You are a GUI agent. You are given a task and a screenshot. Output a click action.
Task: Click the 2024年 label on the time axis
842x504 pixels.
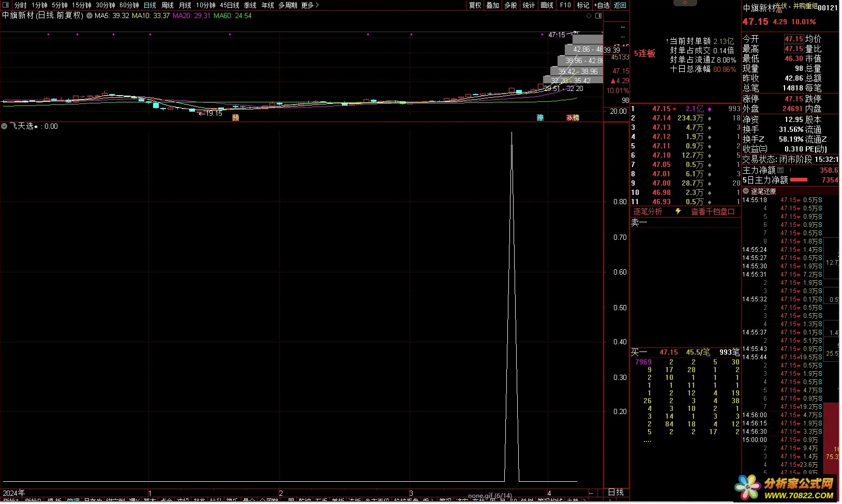point(14,493)
